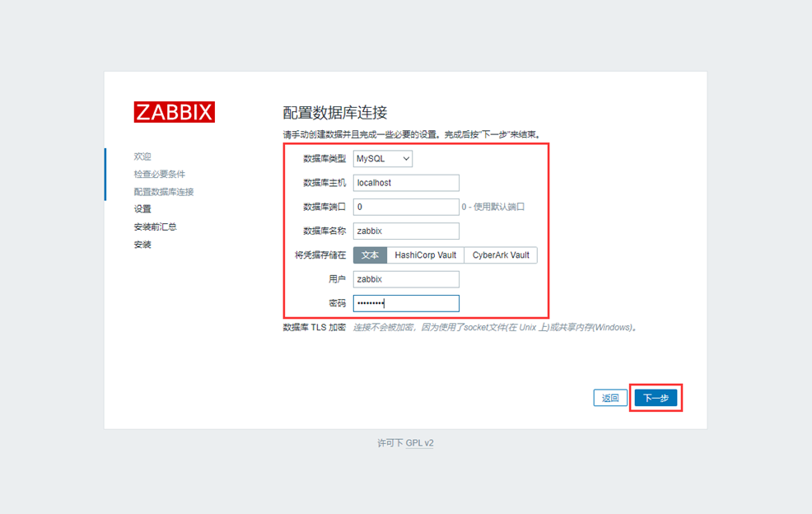Open the GPL v2 license link
The image size is (812, 514).
pyautogui.click(x=419, y=443)
